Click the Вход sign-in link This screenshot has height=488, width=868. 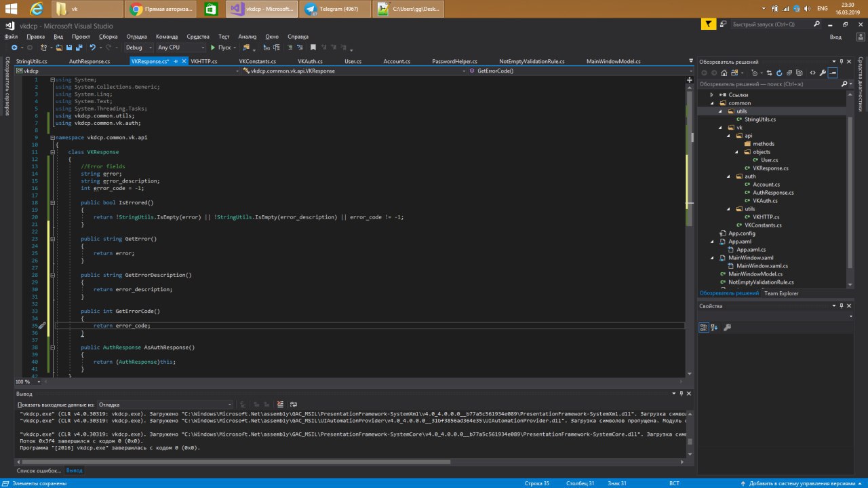835,37
